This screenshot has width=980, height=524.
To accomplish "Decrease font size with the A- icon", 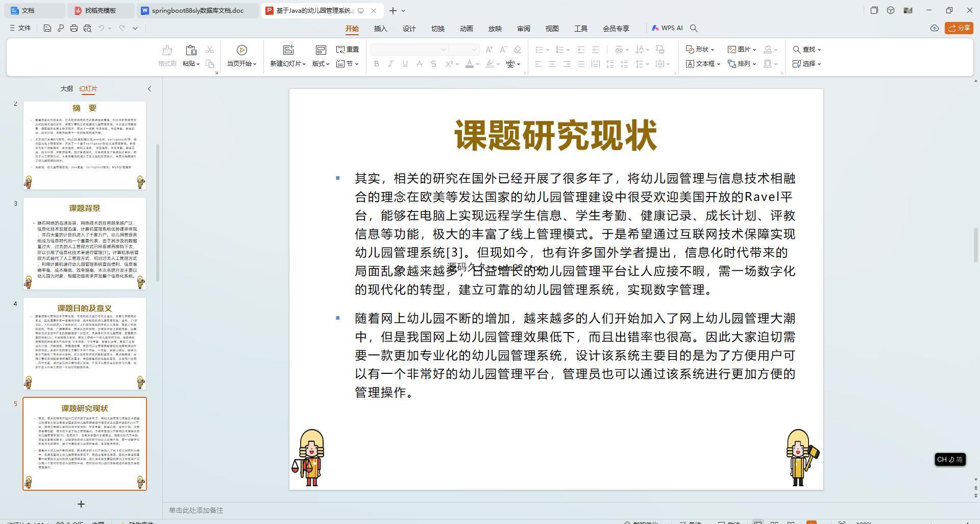I will coord(503,50).
